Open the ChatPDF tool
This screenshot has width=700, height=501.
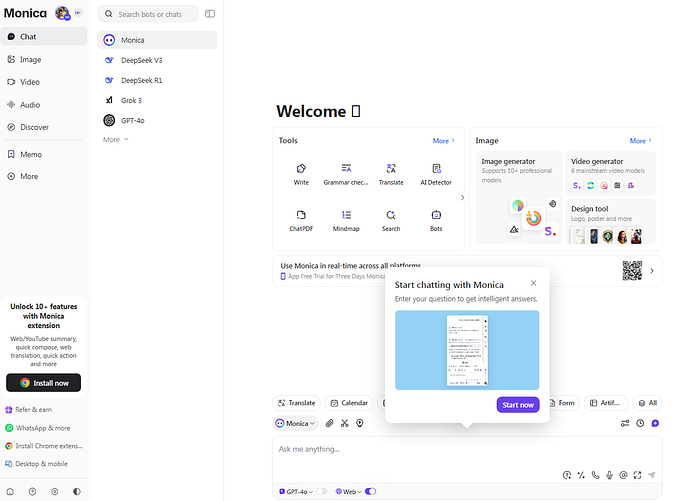301,221
